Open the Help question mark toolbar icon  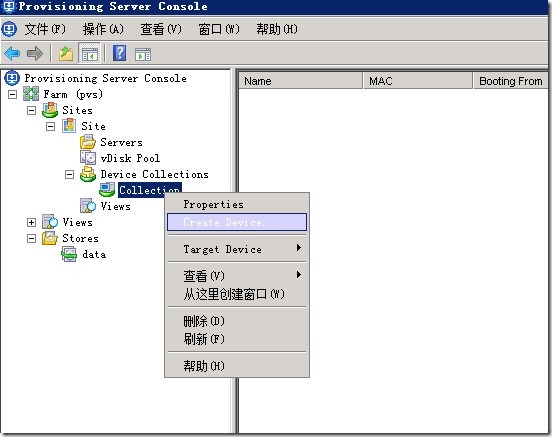(x=119, y=54)
